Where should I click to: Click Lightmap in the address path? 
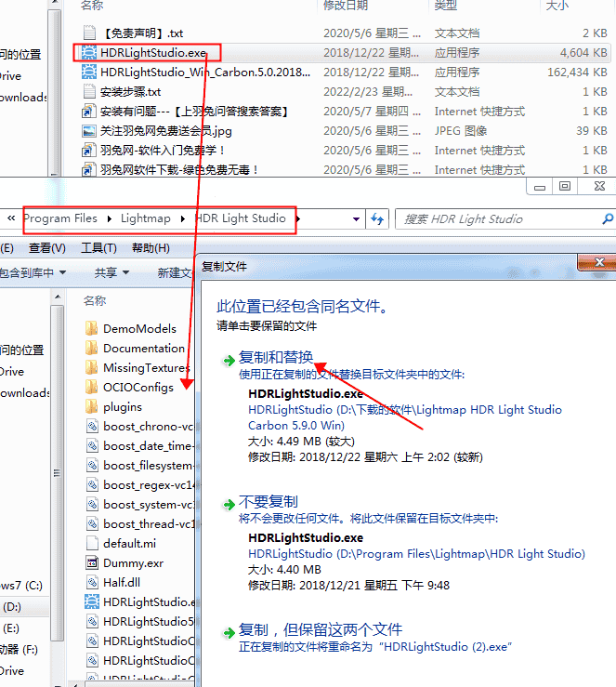point(146,218)
